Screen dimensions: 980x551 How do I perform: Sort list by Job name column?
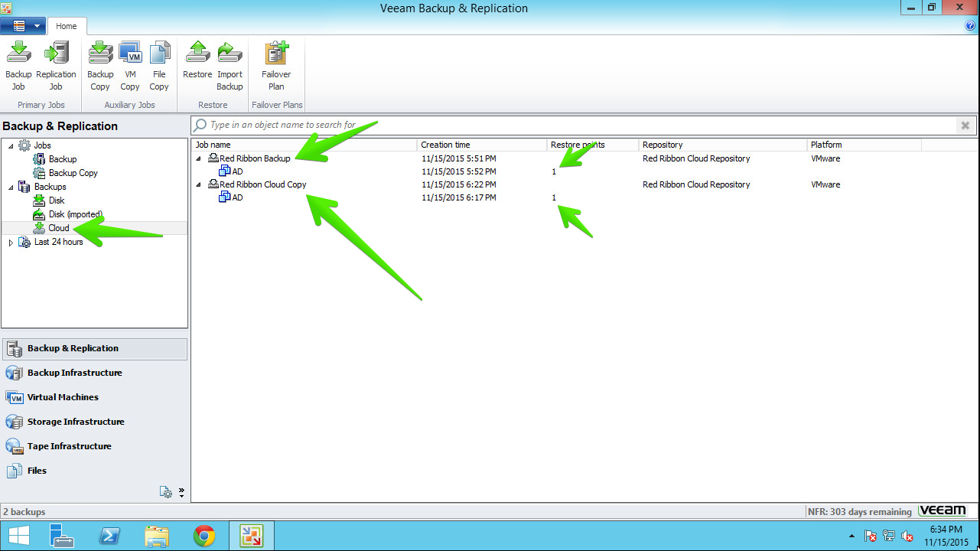pyautogui.click(x=304, y=145)
